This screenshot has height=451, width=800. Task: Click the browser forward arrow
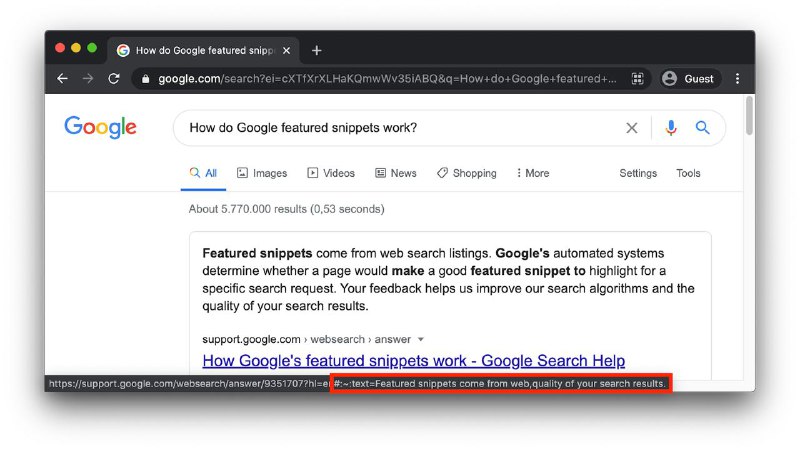tap(88, 79)
